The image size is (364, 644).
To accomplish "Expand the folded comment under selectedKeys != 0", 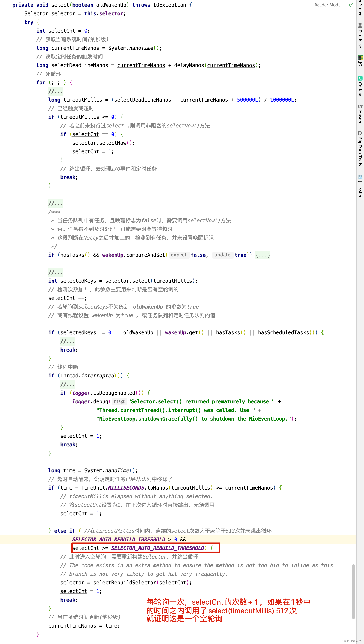I will tap(67, 341).
